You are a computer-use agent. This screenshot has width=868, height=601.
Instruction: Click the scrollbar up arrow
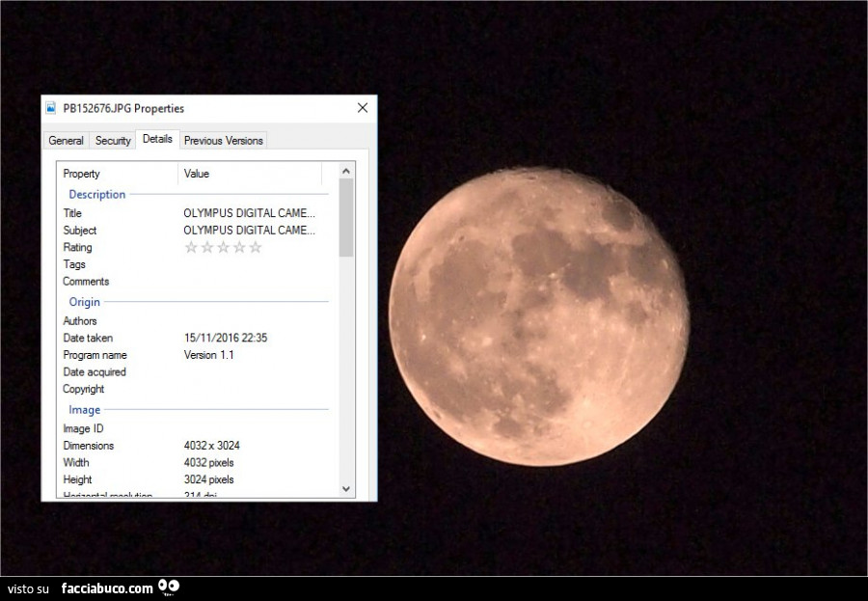coord(346,171)
